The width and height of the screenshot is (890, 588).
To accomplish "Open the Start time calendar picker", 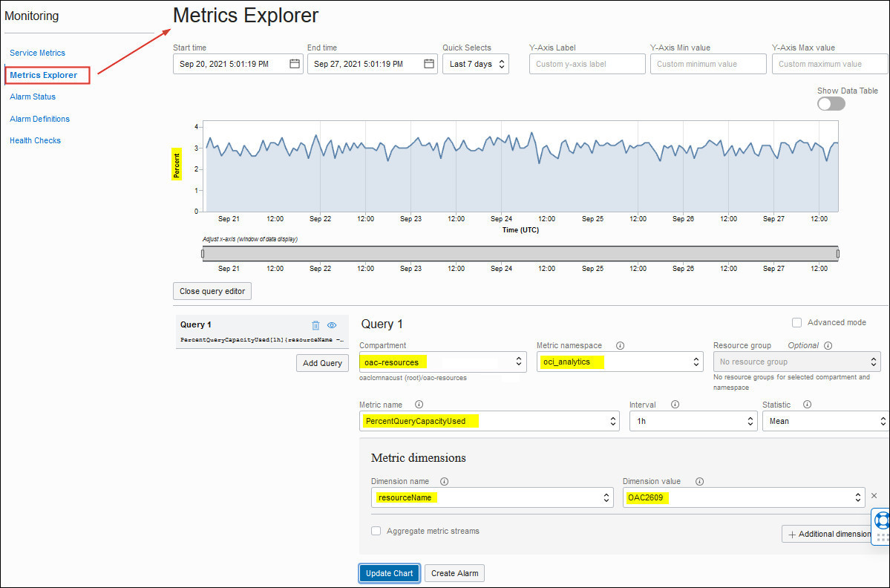I will point(296,64).
